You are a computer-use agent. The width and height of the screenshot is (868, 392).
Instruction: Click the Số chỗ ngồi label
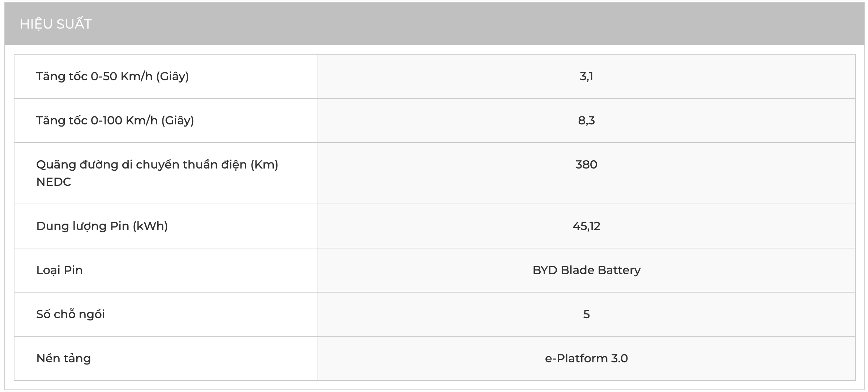[71, 314]
